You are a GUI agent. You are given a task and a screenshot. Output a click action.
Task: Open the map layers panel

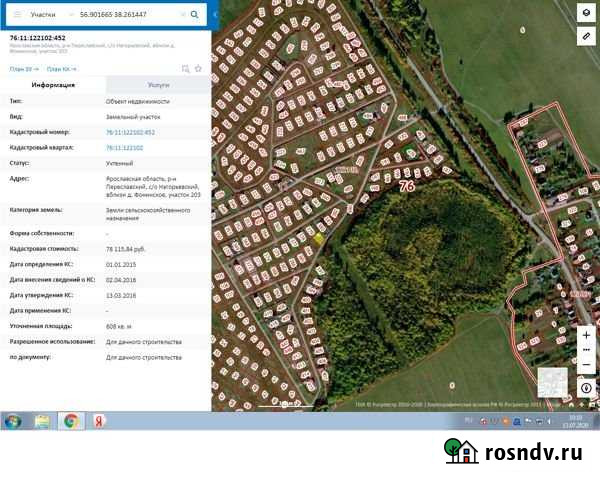coord(586,12)
